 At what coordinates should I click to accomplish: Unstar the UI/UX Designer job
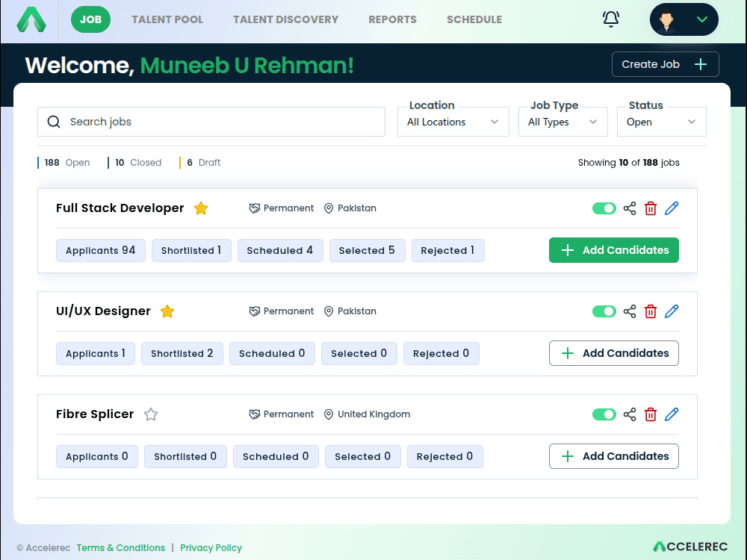pyautogui.click(x=167, y=311)
